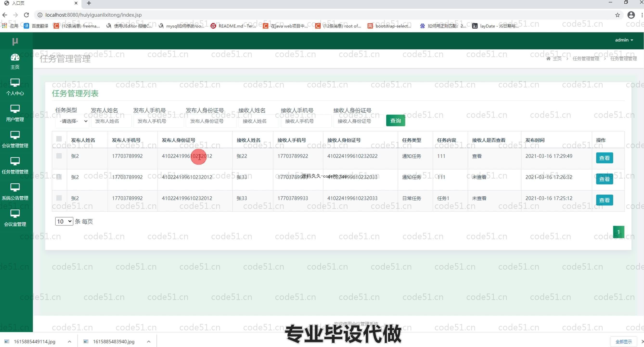Click 查看 button for 17:26:32 row

pyautogui.click(x=604, y=179)
